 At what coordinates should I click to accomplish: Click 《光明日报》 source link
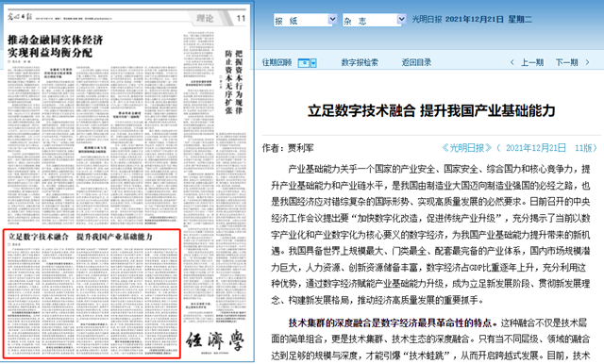[x=467, y=148]
